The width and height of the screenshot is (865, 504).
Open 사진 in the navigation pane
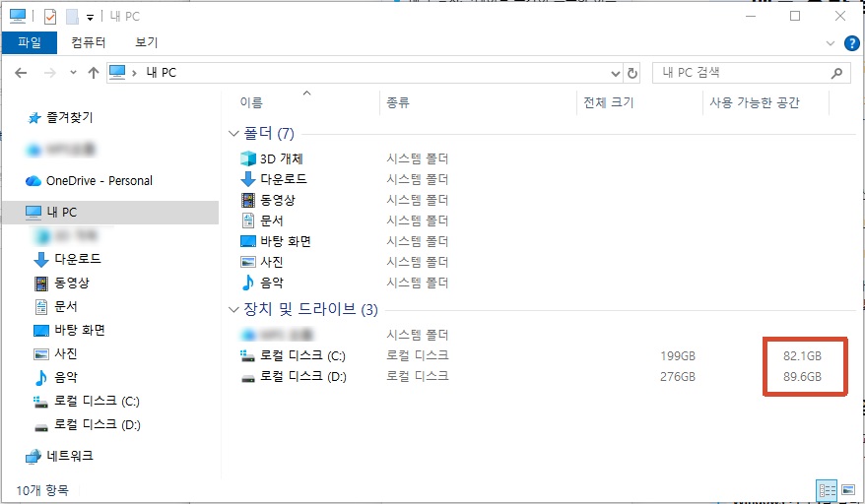point(55,354)
